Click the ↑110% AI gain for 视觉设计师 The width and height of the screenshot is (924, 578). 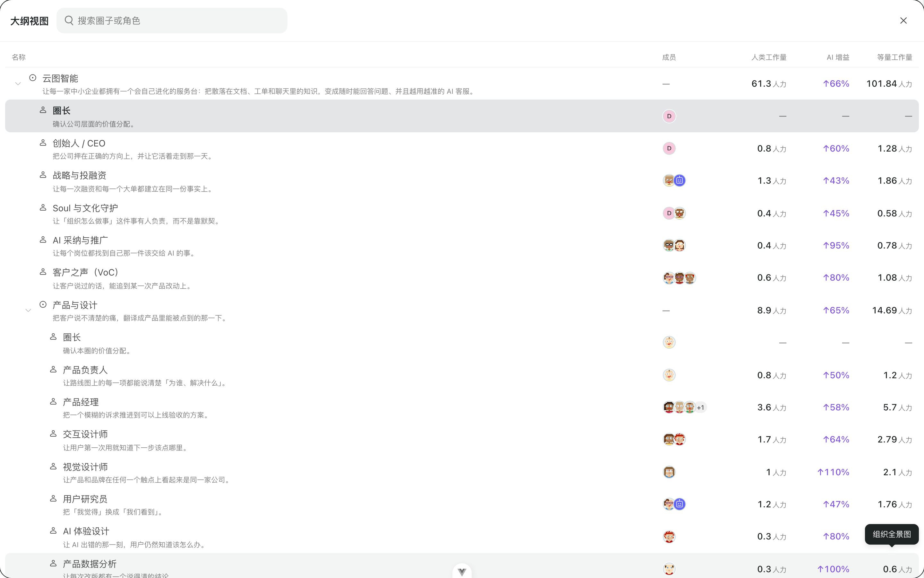[x=833, y=472]
